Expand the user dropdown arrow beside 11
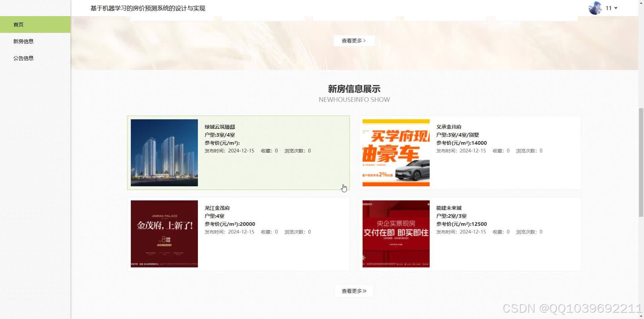 [616, 8]
